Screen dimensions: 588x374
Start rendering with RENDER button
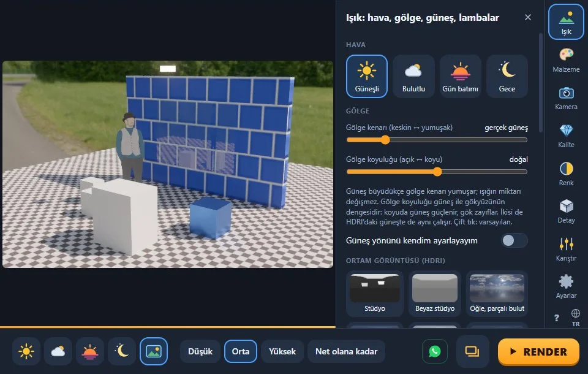click(x=538, y=352)
